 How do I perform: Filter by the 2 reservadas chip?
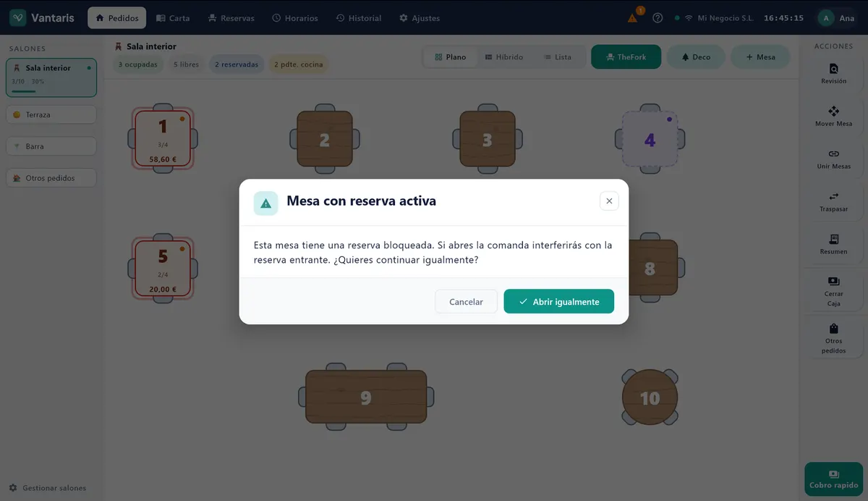[237, 64]
